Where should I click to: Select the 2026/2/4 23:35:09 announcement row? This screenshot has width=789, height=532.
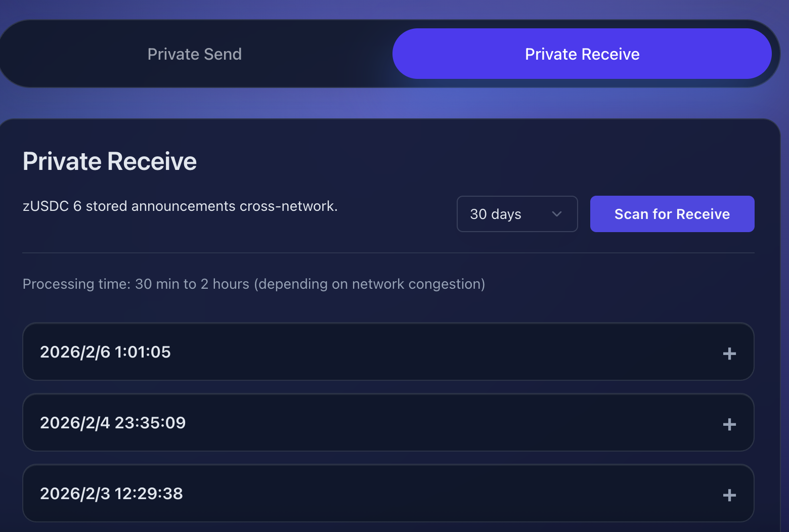pyautogui.click(x=387, y=423)
